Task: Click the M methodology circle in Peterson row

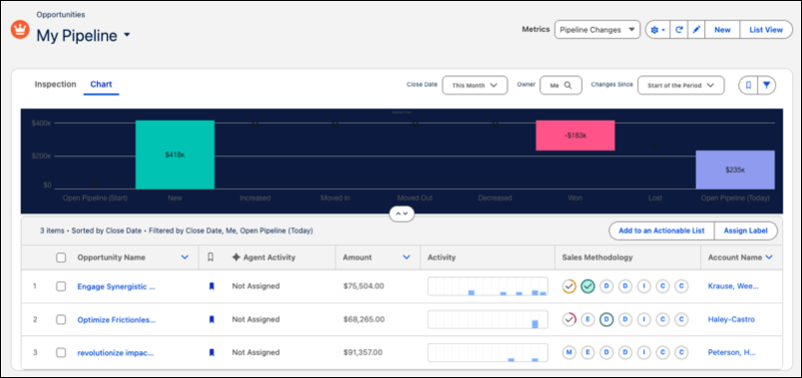Action: click(569, 352)
